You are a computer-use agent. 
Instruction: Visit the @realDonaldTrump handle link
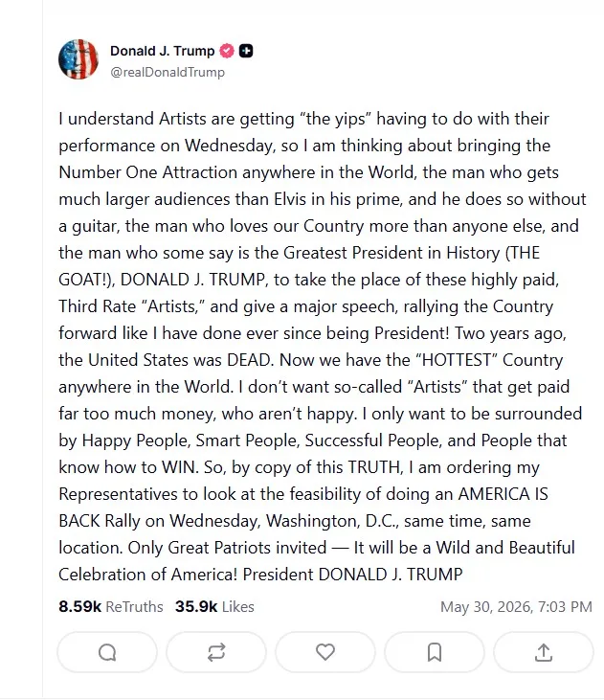(x=168, y=73)
